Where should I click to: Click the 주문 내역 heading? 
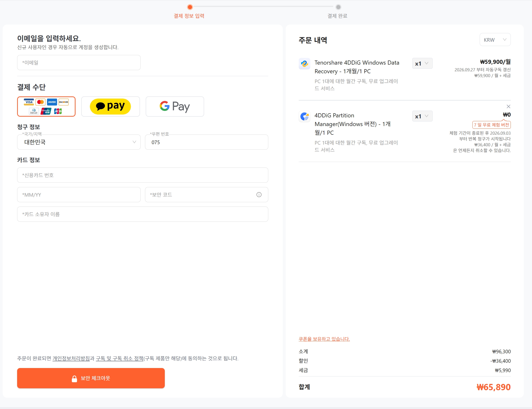pos(313,40)
